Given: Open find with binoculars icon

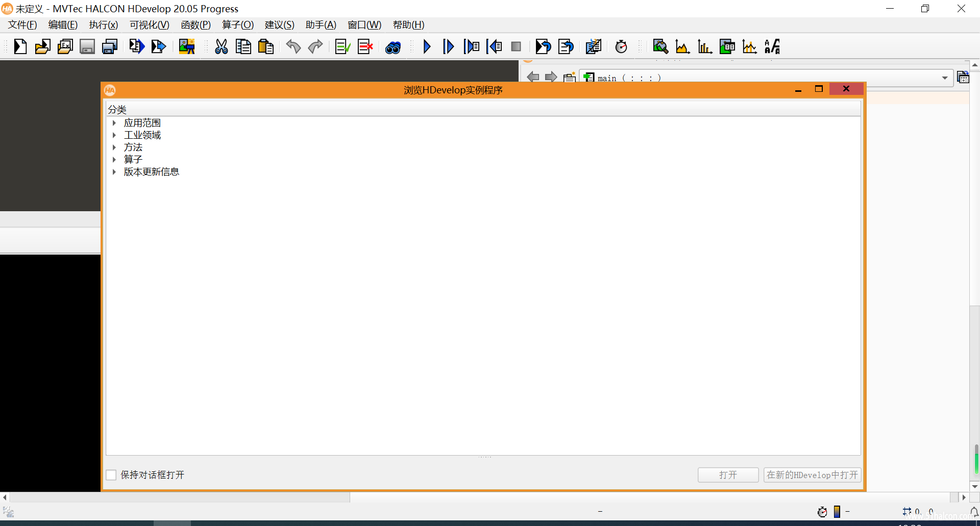Looking at the screenshot, I should click(393, 48).
